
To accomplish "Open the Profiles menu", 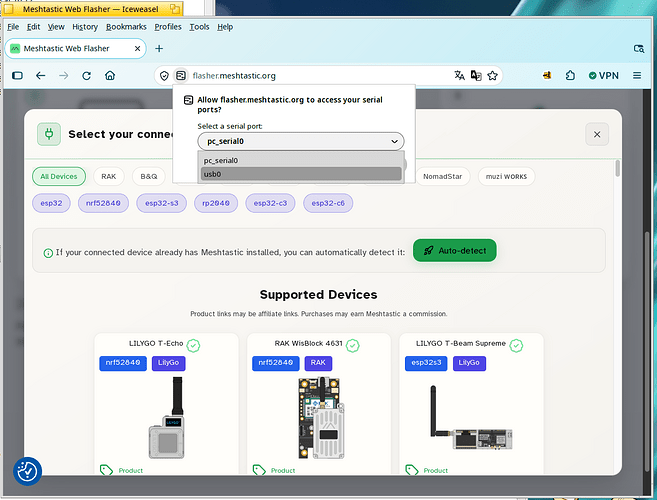I will [x=168, y=27].
